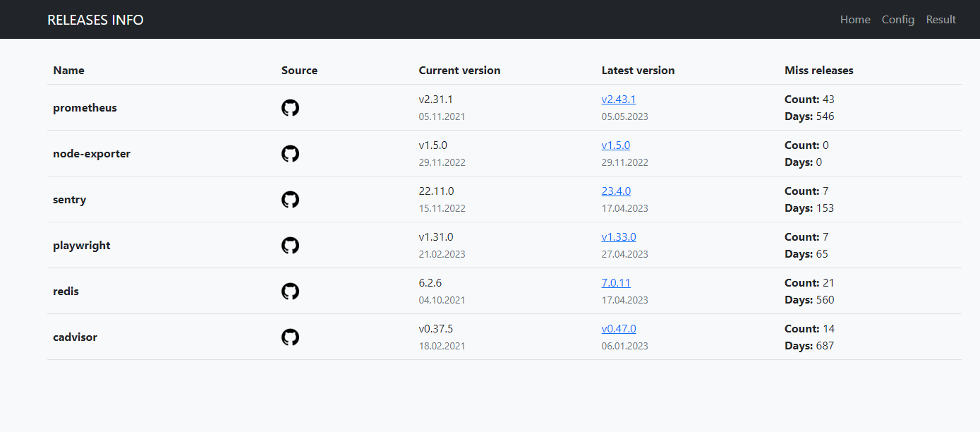
Task: Click the date 21.02.2023
Action: point(442,254)
